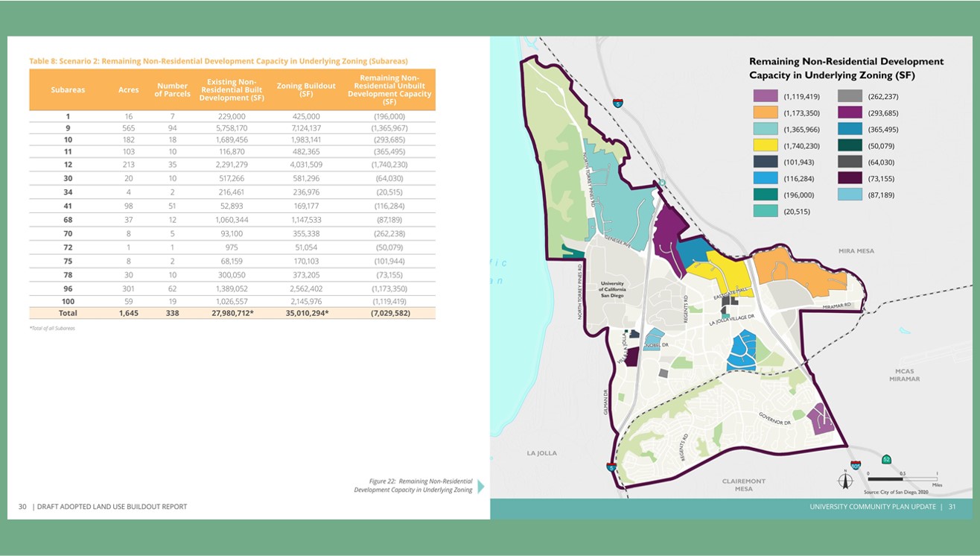Click the 'University of California San Diego' label
980x556 pixels.
click(x=612, y=289)
